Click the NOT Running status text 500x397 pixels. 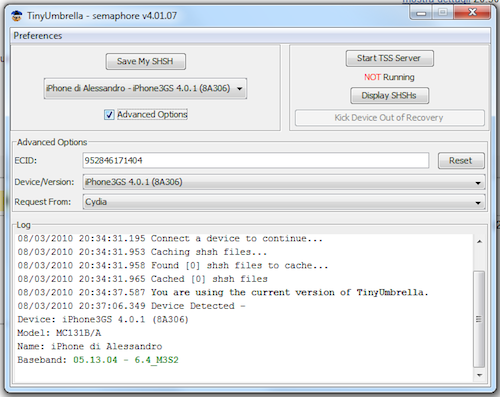pos(389,77)
